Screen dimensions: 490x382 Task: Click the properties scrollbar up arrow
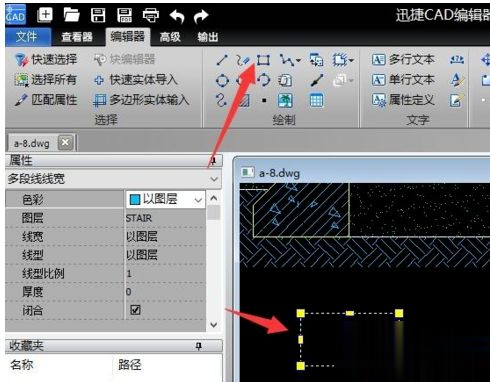(214, 198)
